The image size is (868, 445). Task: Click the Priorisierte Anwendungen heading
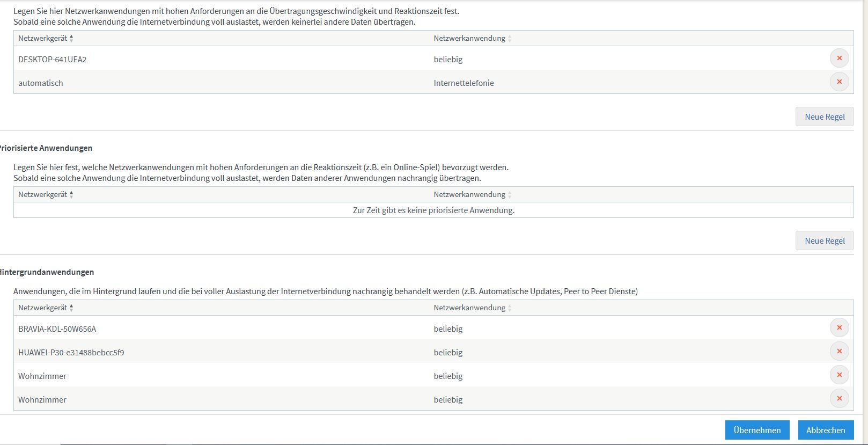(x=46, y=148)
